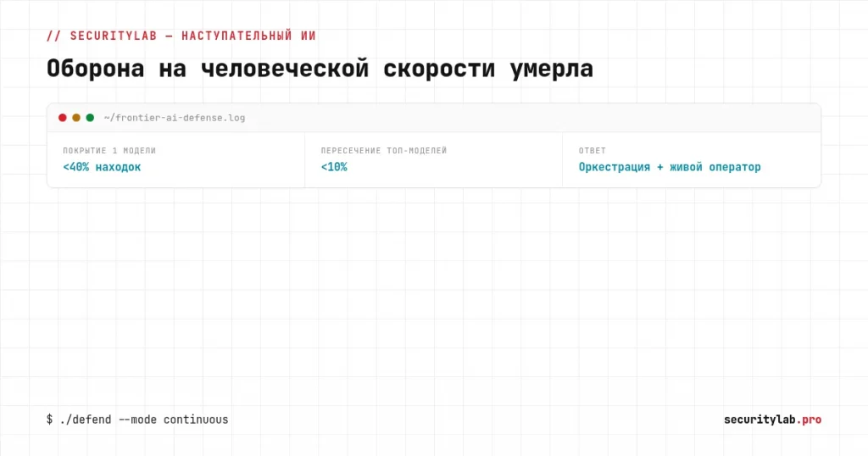Open the securitylab.pro link
The image size is (868, 456).
pyautogui.click(x=773, y=420)
